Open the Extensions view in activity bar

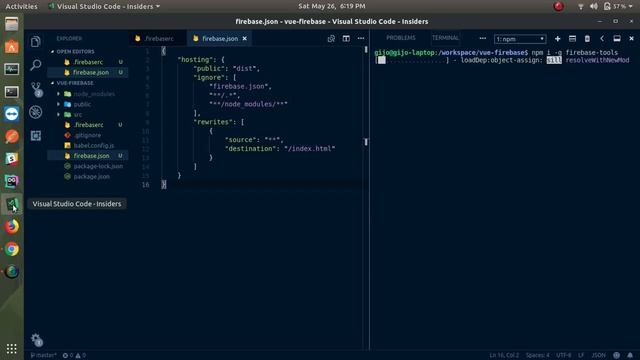pos(36,136)
